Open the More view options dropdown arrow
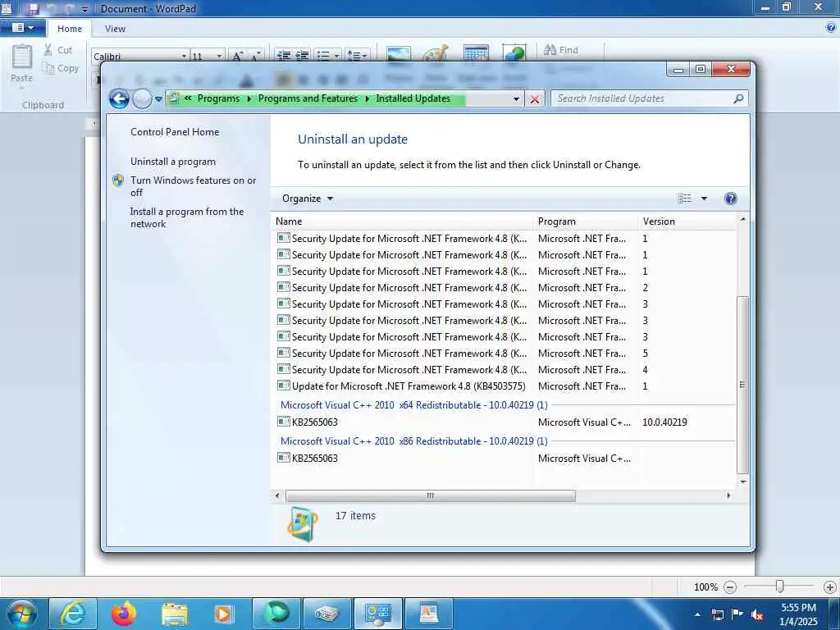The height and width of the screenshot is (630, 840). click(x=704, y=199)
